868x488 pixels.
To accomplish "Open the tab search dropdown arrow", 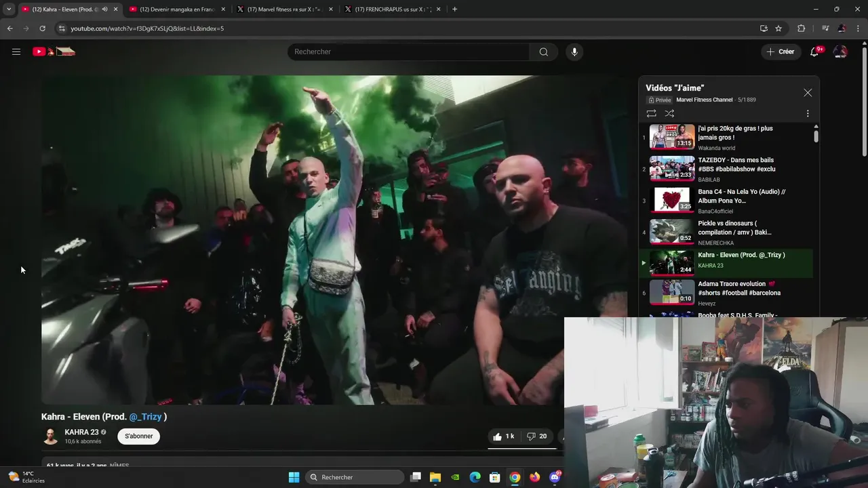I will 9,9.
